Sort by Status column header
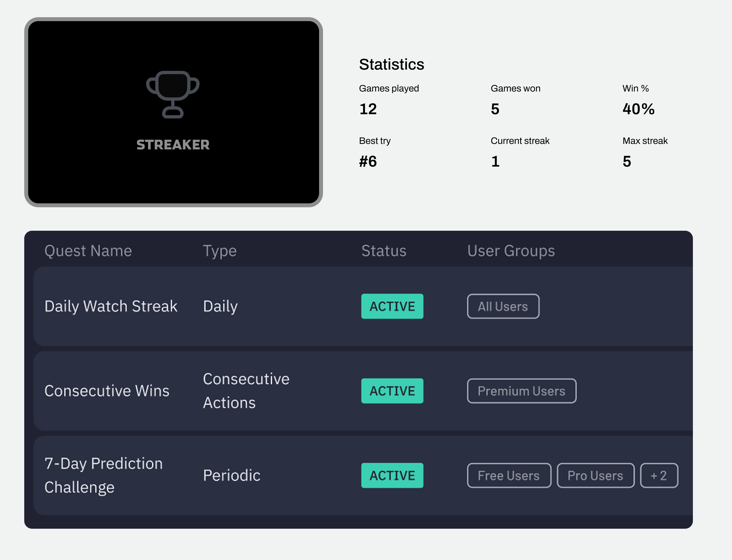Viewport: 732px width, 560px height. (384, 251)
